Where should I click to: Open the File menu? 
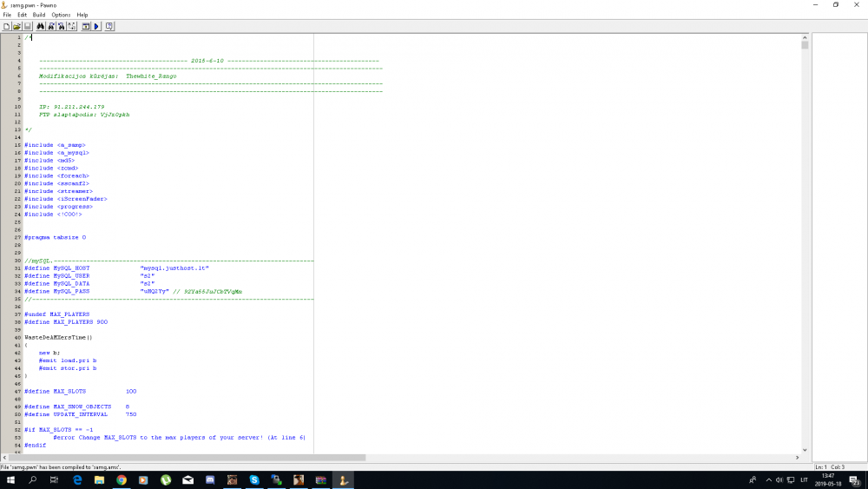[7, 15]
